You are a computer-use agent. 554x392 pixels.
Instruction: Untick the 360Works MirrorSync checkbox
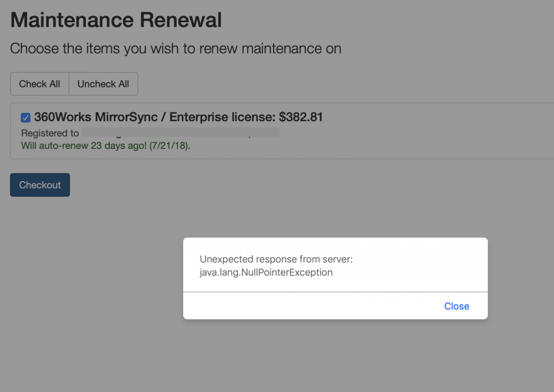[x=25, y=117]
